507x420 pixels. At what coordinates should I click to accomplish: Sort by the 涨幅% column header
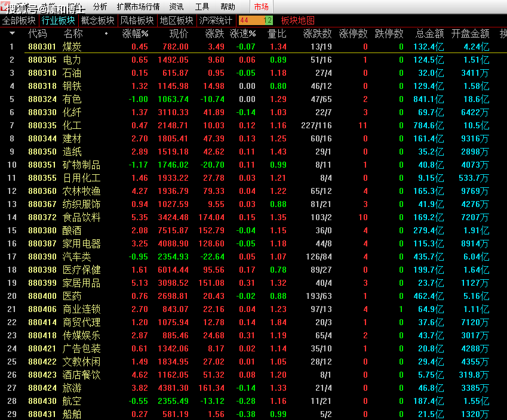pos(135,33)
